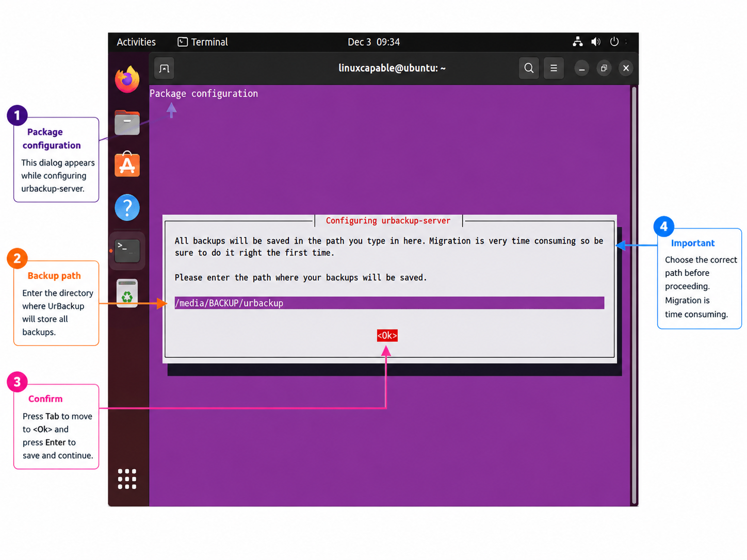The width and height of the screenshot is (747, 560).
Task: Open the Terminal app menu in top bar
Action: (x=203, y=42)
